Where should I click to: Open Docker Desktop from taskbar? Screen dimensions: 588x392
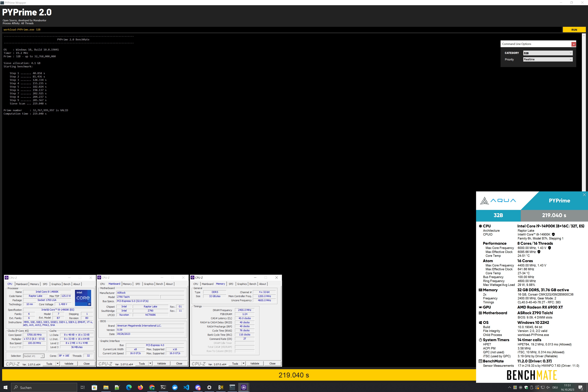click(x=175, y=387)
